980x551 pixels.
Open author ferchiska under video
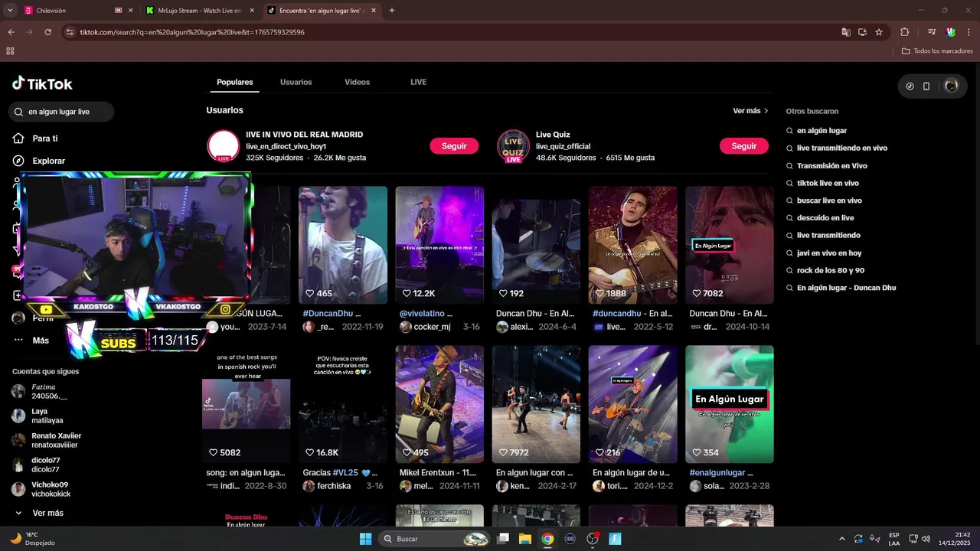coord(332,486)
